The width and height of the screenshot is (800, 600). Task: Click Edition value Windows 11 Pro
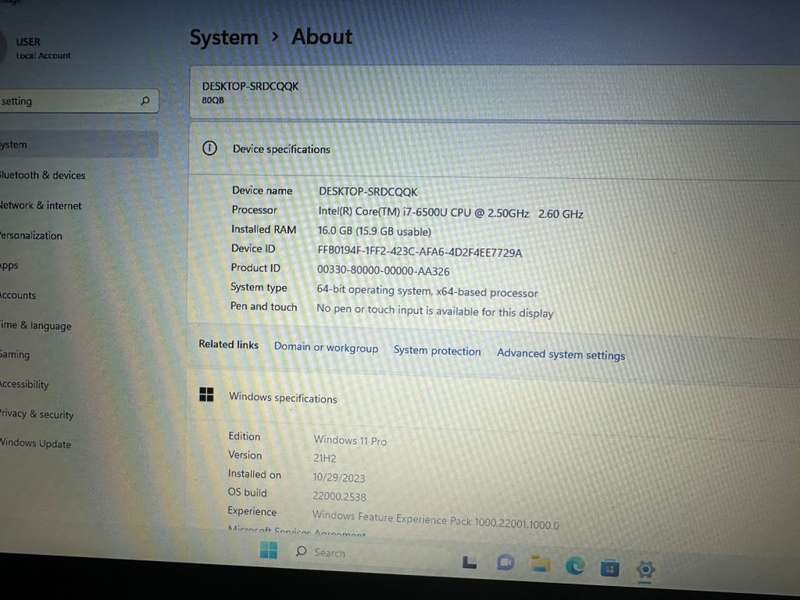(350, 440)
